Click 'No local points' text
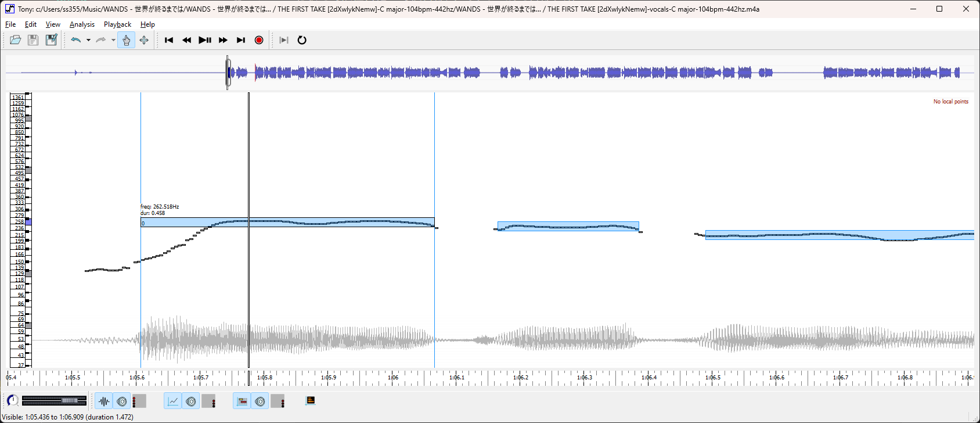Image resolution: width=980 pixels, height=423 pixels. (950, 102)
